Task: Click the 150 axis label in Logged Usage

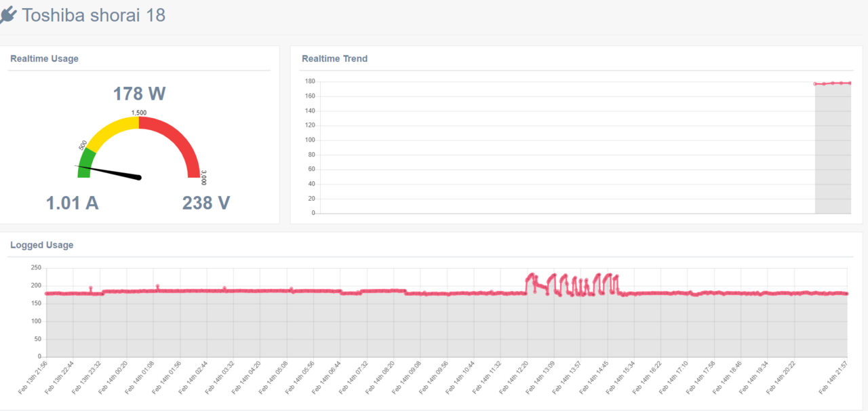Action: tap(36, 303)
